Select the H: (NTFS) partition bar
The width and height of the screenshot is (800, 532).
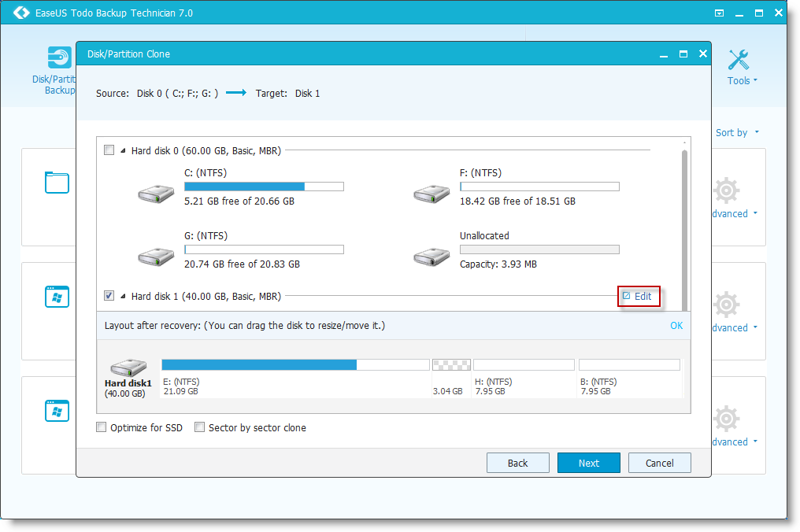click(524, 364)
